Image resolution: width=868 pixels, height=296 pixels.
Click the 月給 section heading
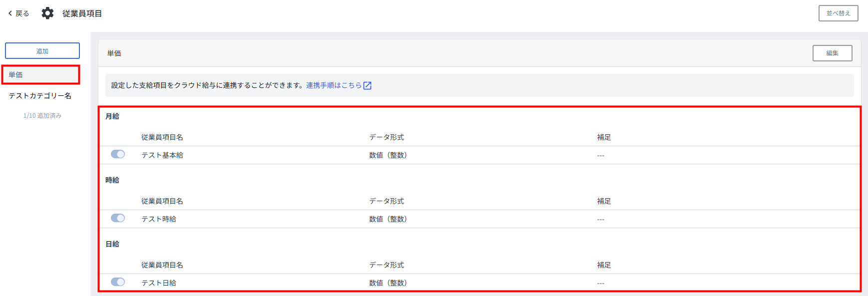(x=112, y=116)
